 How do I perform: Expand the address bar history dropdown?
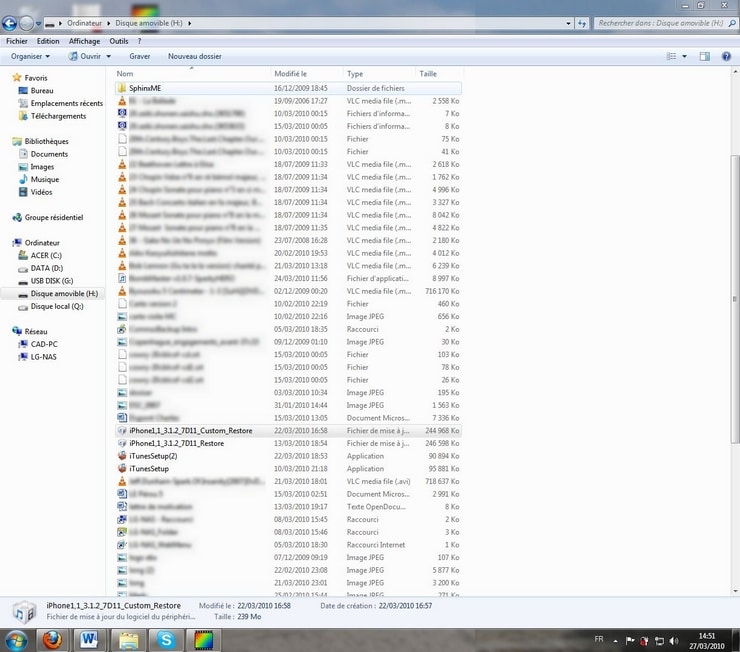point(568,23)
